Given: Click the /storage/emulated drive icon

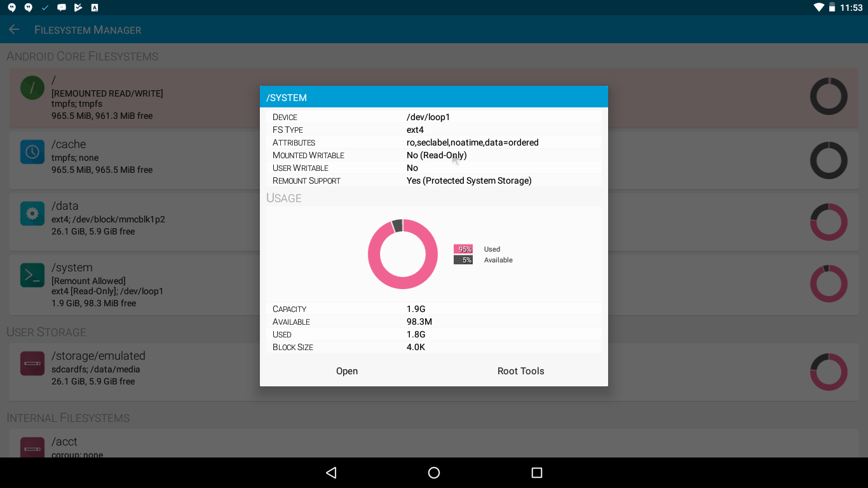Looking at the screenshot, I should pos(32,363).
